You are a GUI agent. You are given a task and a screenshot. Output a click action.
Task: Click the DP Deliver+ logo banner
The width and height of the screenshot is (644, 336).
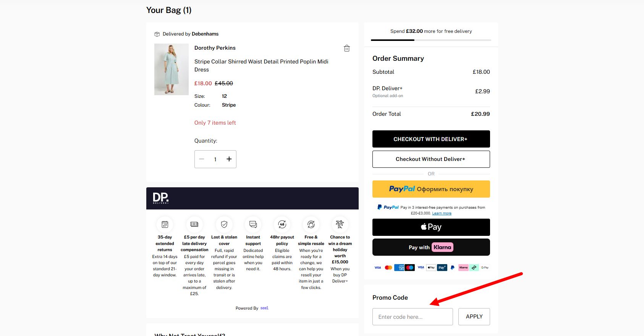pyautogui.click(x=252, y=198)
